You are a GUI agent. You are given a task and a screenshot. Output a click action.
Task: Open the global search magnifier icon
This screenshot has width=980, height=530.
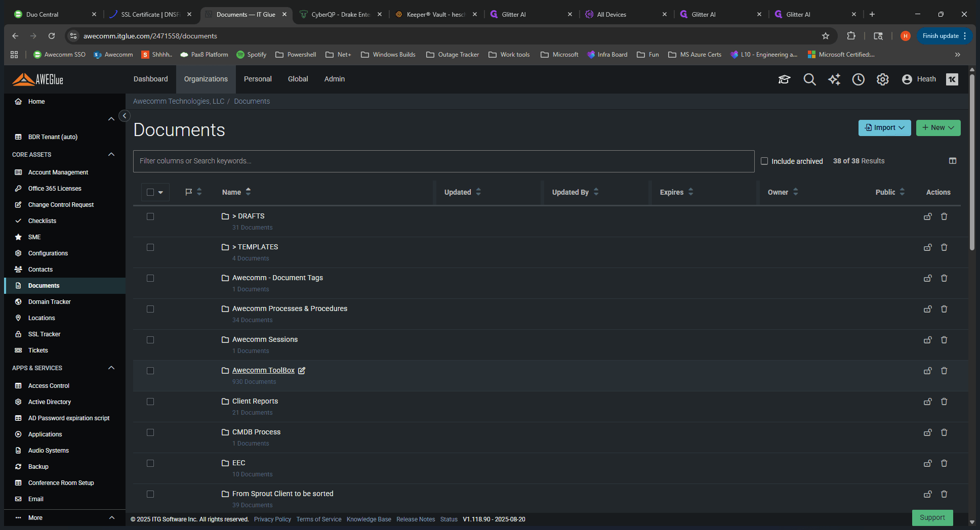pyautogui.click(x=809, y=79)
